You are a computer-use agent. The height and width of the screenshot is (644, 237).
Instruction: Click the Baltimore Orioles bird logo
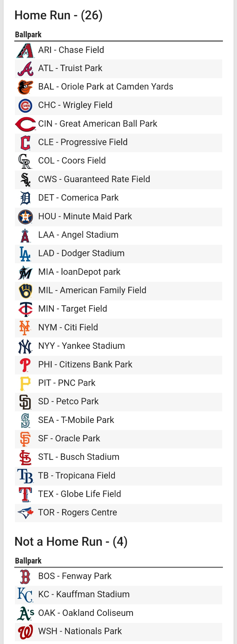point(25,87)
